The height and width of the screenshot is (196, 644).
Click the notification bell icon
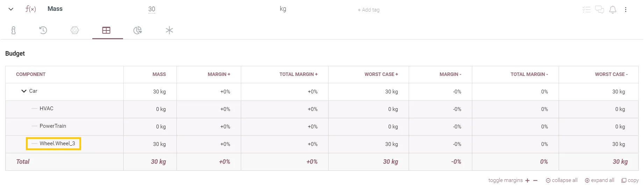coord(613,10)
